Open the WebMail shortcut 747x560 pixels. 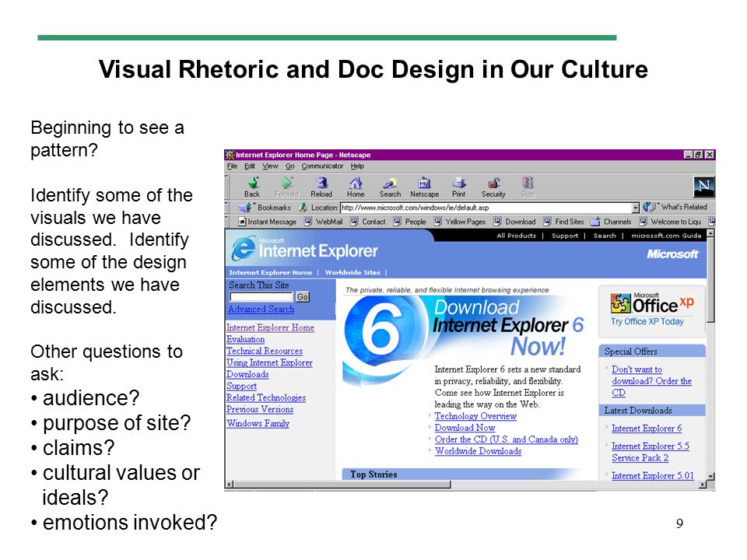point(324,222)
